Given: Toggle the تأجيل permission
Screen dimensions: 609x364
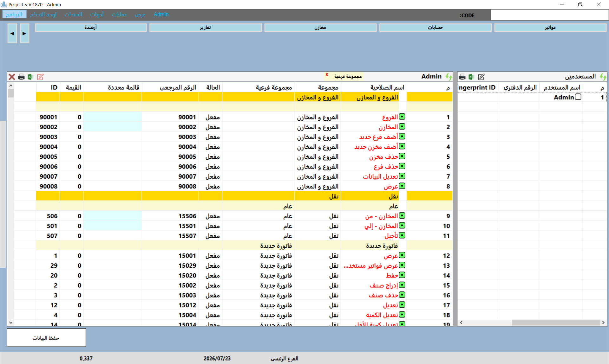Looking at the screenshot, I should [x=402, y=235].
